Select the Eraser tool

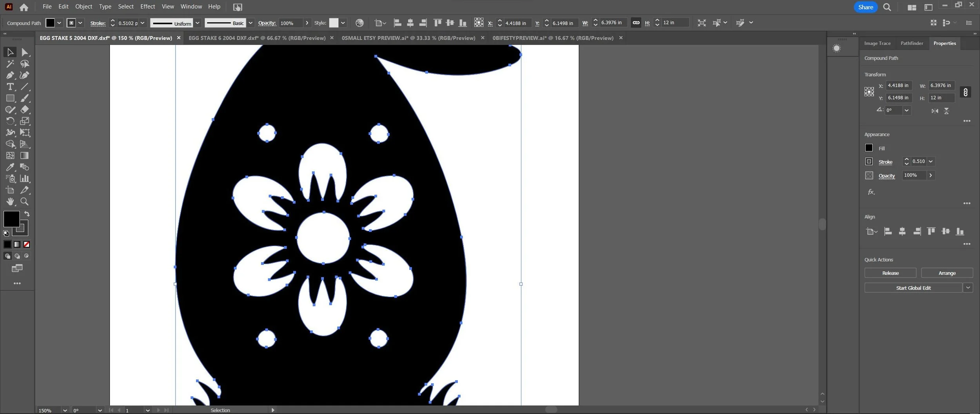tap(25, 109)
